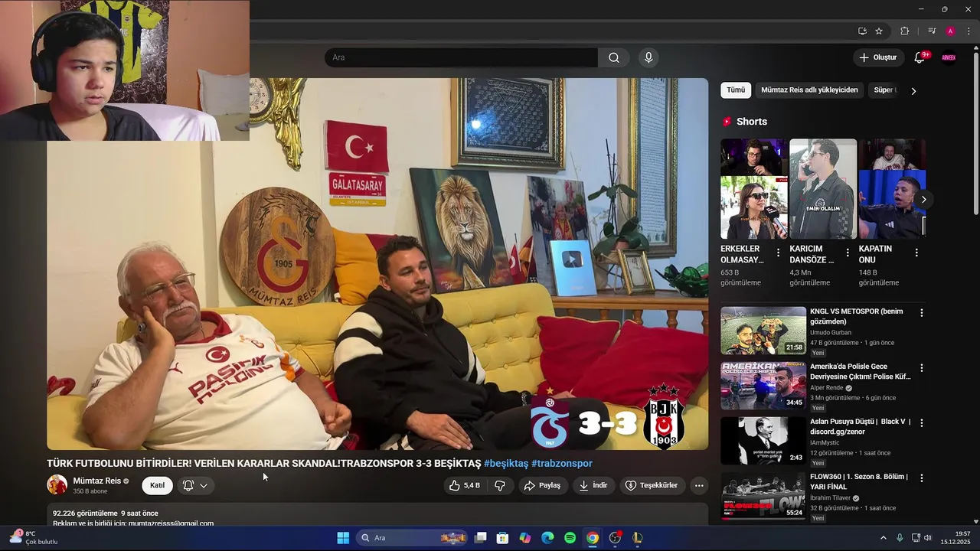
Task: Share video with Paylaş button
Action: (x=542, y=485)
